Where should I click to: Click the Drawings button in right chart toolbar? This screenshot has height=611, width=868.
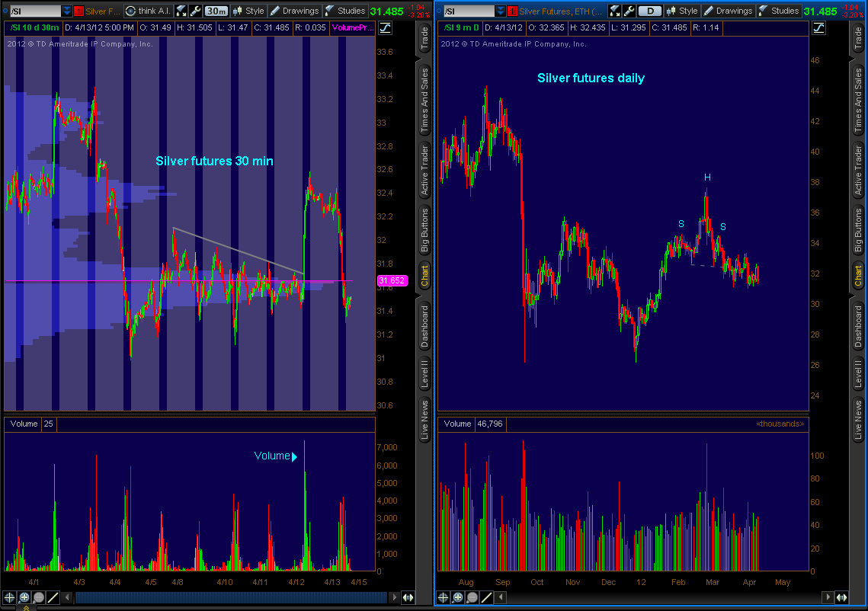(x=728, y=11)
